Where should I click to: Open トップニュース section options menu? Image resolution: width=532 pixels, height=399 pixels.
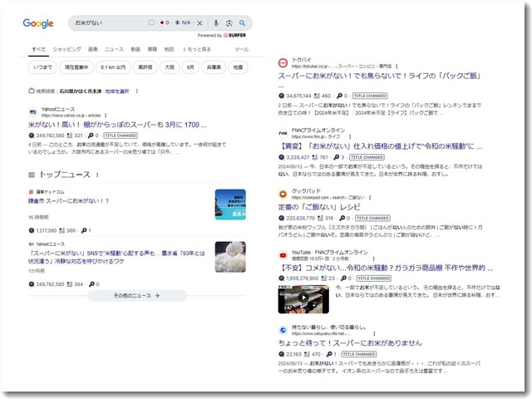pyautogui.click(x=97, y=175)
